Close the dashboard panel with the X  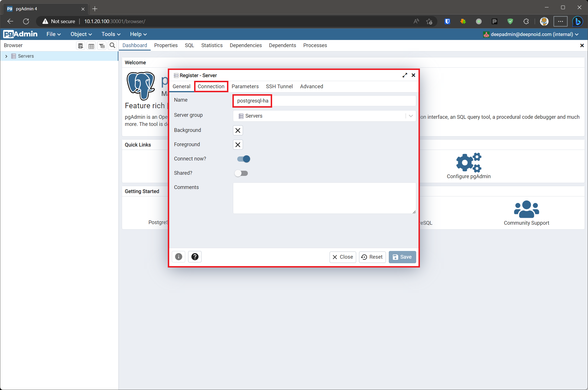click(582, 45)
